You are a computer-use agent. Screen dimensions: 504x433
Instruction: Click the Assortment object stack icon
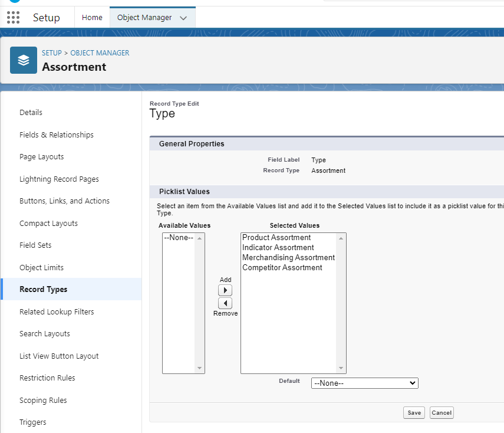coord(24,60)
